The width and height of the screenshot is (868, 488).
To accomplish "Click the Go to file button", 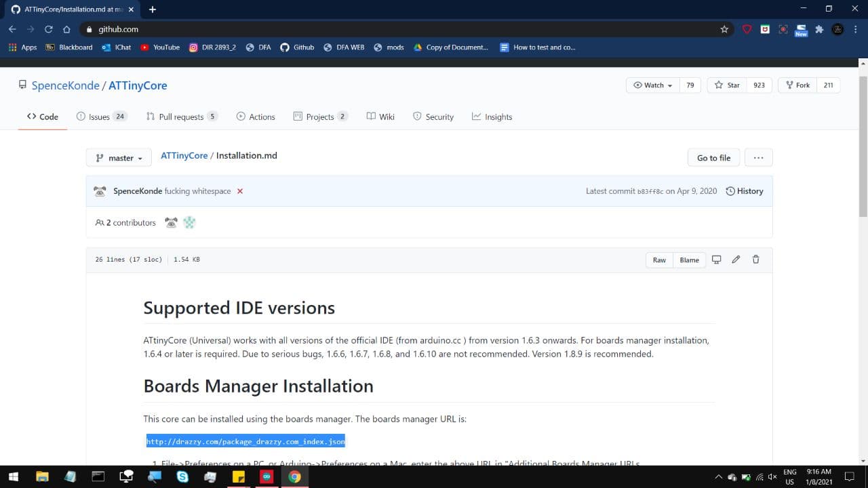I will (713, 158).
